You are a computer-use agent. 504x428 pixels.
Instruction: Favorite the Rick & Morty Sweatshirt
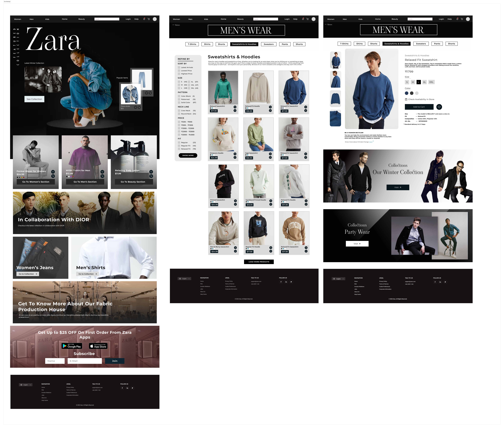click(235, 251)
